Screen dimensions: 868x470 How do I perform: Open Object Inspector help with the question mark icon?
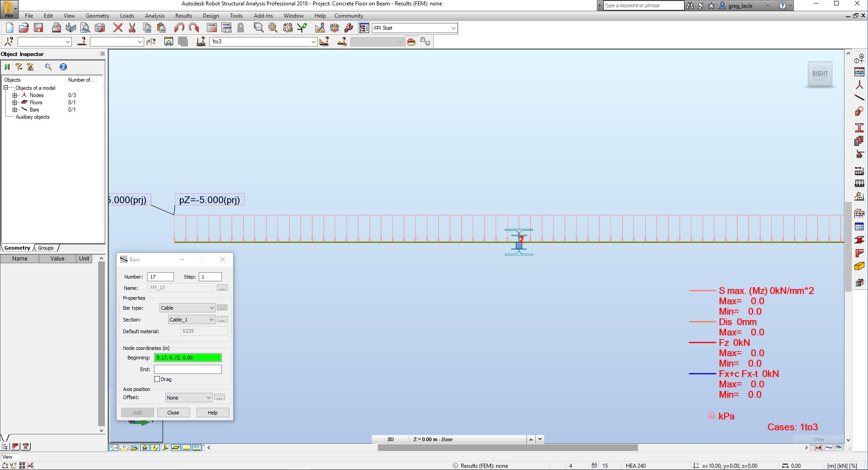click(63, 67)
